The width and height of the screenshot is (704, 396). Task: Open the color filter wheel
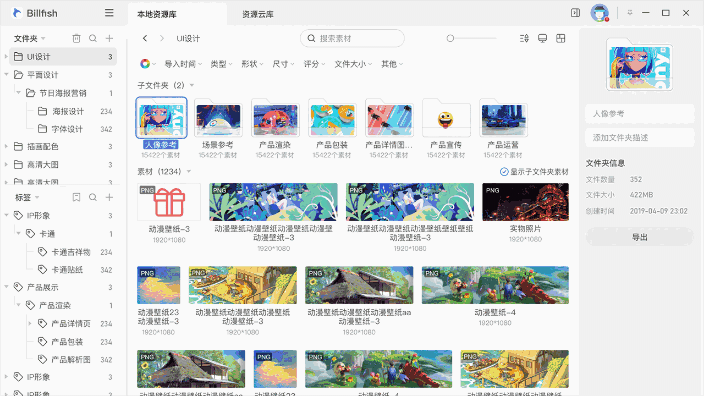[145, 64]
